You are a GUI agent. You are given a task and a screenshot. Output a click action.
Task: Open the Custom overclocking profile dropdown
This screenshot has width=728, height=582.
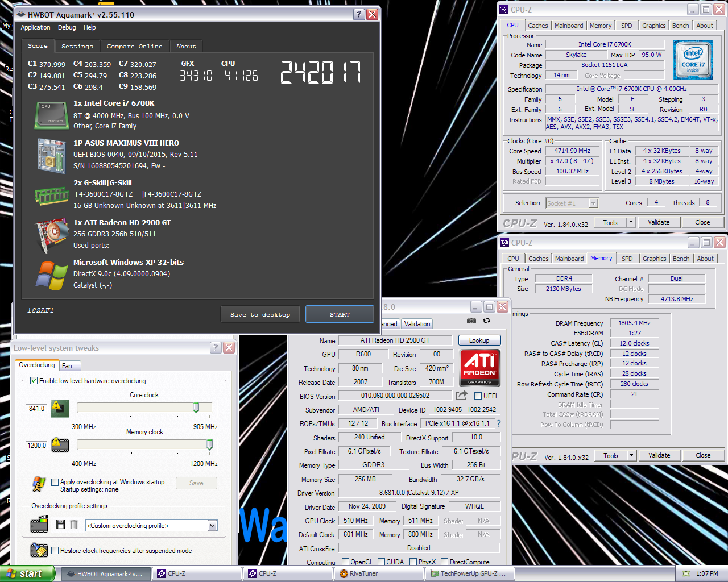[x=212, y=526]
